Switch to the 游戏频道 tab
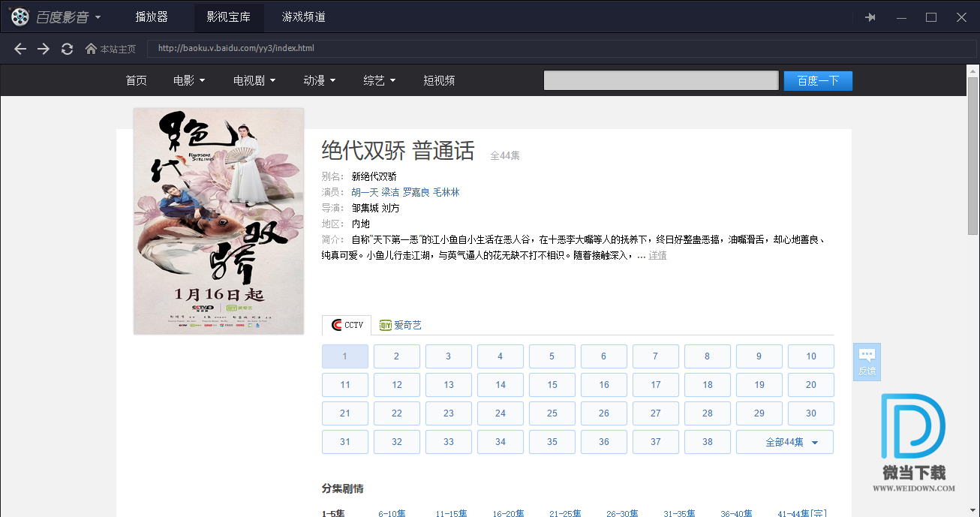This screenshot has width=980, height=517. pyautogui.click(x=304, y=17)
